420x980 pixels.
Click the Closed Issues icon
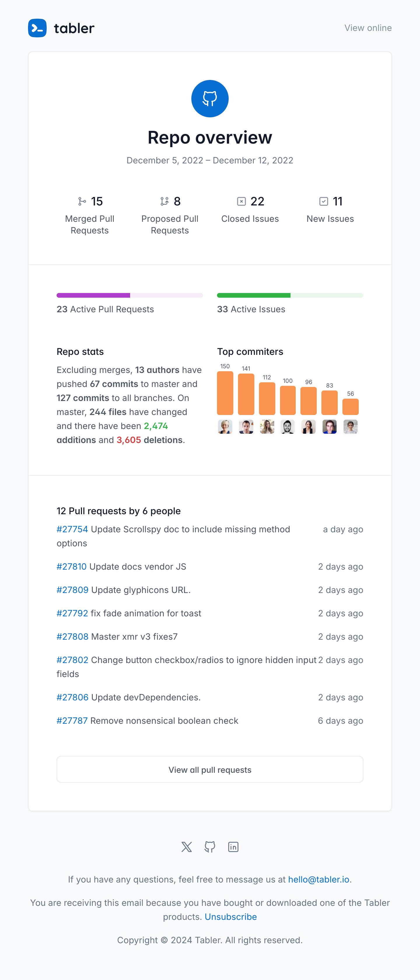click(x=242, y=201)
